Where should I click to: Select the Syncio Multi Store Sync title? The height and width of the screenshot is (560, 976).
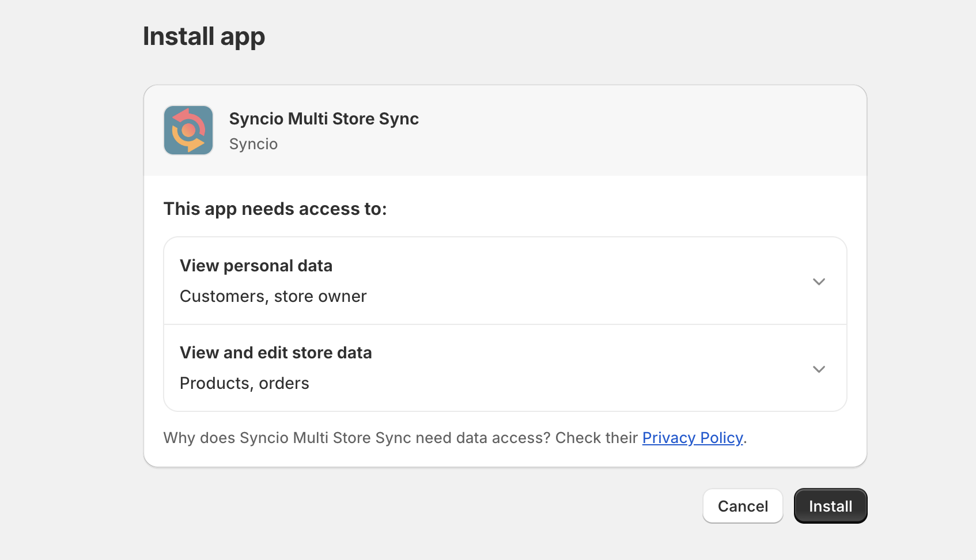(x=324, y=119)
